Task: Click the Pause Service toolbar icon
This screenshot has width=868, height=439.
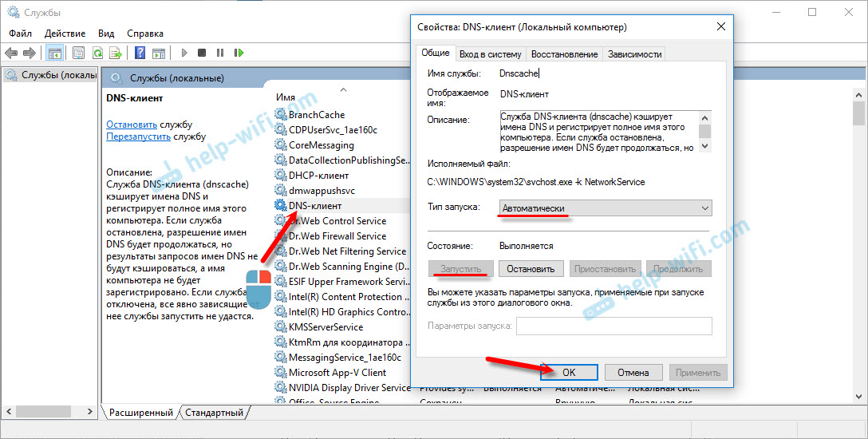Action: pos(219,53)
